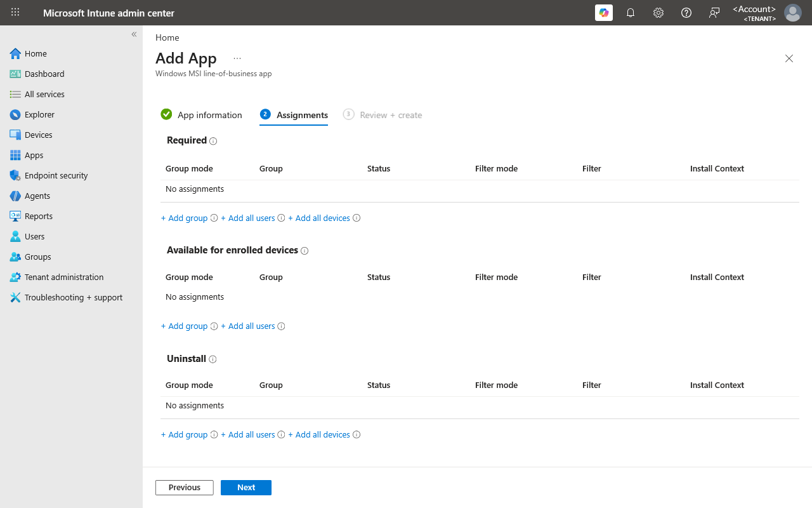Click the All services icon
812x508 pixels.
[x=15, y=94]
